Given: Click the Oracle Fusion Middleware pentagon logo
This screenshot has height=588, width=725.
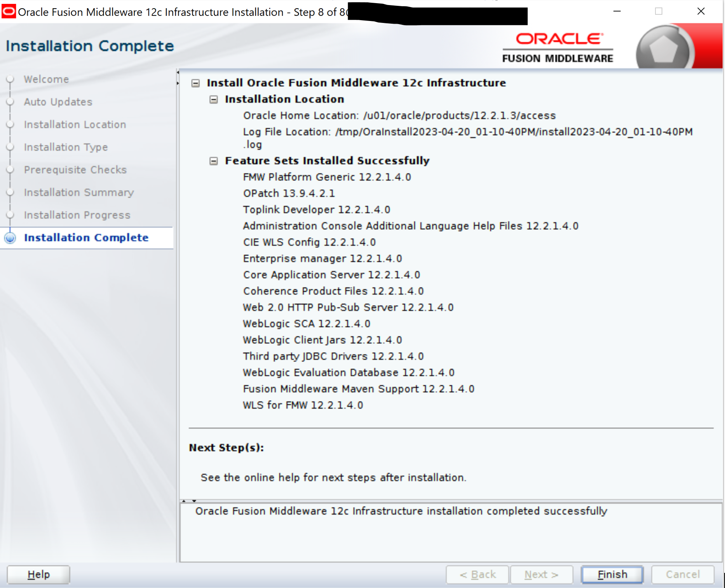Looking at the screenshot, I should click(x=663, y=49).
